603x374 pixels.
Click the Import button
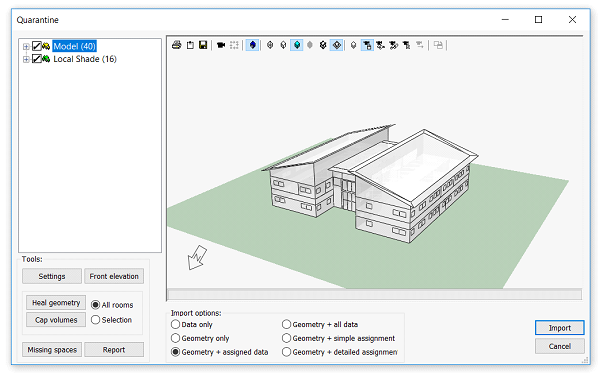point(560,328)
